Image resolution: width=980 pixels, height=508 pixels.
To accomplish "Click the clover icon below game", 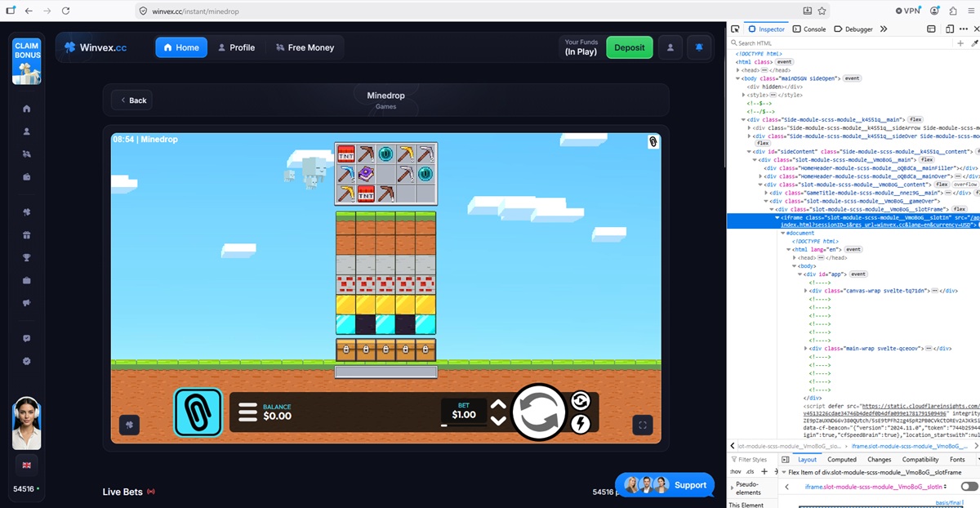I will pyautogui.click(x=129, y=425).
